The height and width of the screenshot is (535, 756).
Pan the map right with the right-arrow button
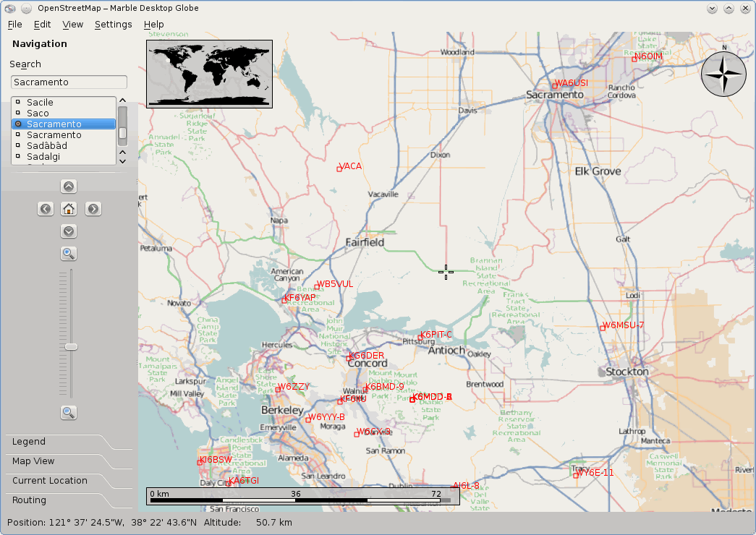coord(93,209)
